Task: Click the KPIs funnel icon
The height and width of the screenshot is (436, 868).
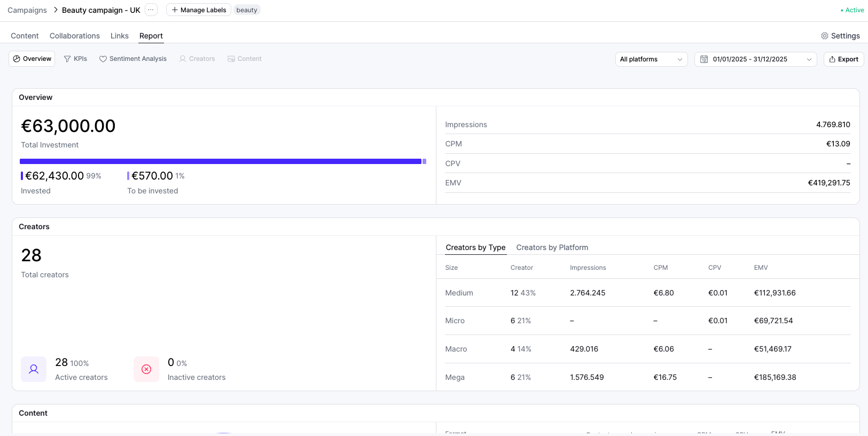Action: [67, 59]
